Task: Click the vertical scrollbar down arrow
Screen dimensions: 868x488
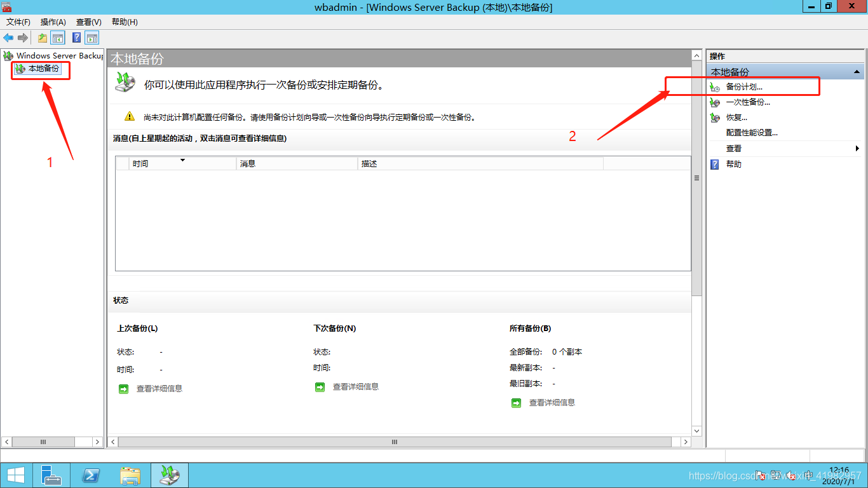Action: point(696,431)
